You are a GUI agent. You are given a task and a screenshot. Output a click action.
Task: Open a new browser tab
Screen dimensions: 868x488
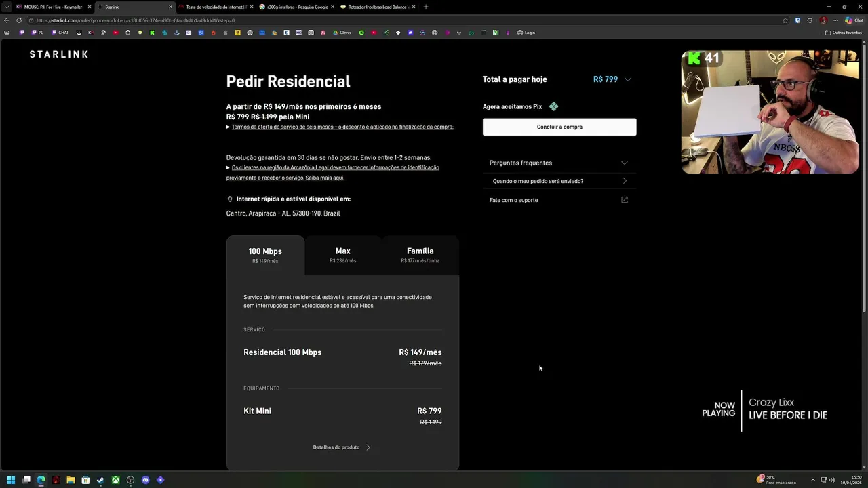coord(426,7)
